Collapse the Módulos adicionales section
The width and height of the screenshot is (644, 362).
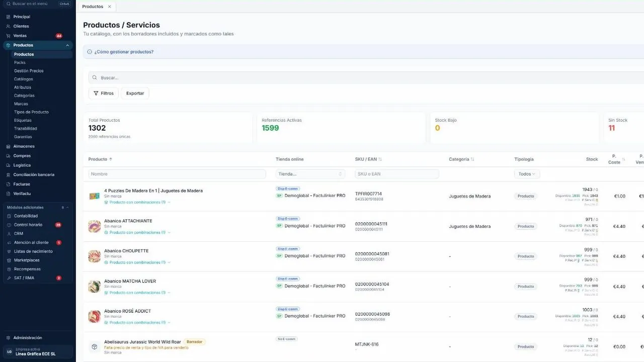[67, 207]
